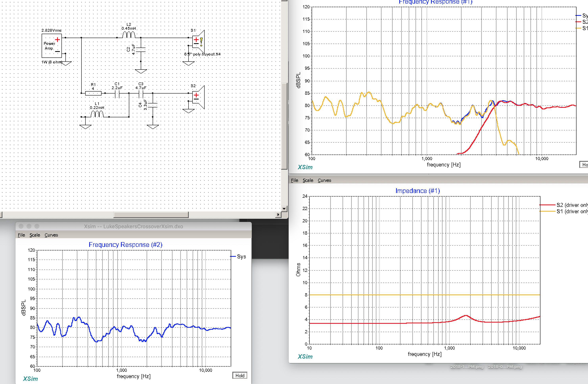Select the S2 tweeter driver symbol
This screenshot has height=384, width=588.
[198, 97]
